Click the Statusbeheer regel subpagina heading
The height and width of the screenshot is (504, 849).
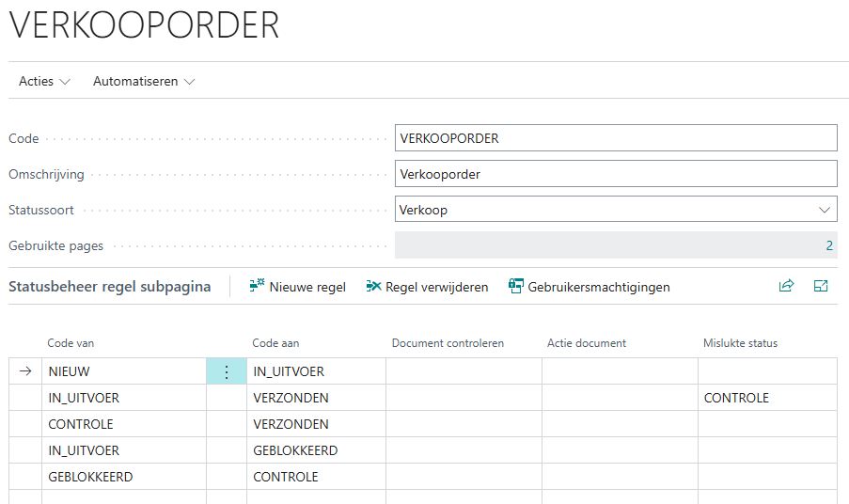coord(109,287)
